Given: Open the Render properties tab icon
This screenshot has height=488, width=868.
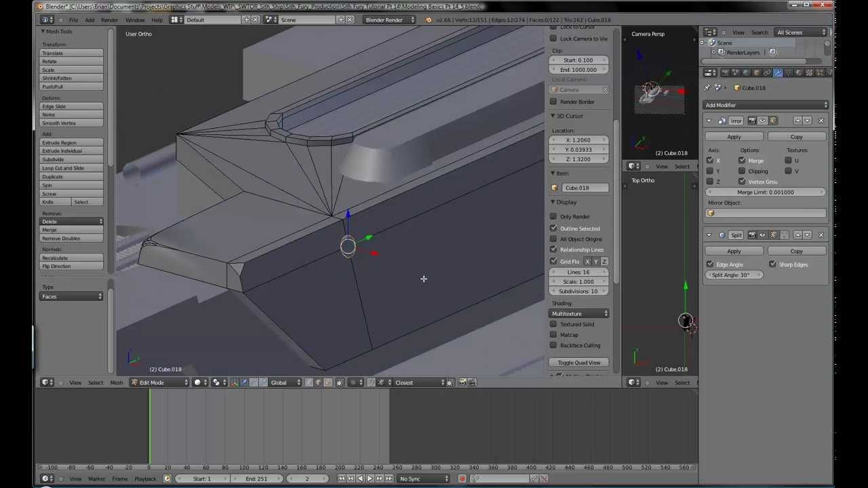Looking at the screenshot, I should point(726,73).
